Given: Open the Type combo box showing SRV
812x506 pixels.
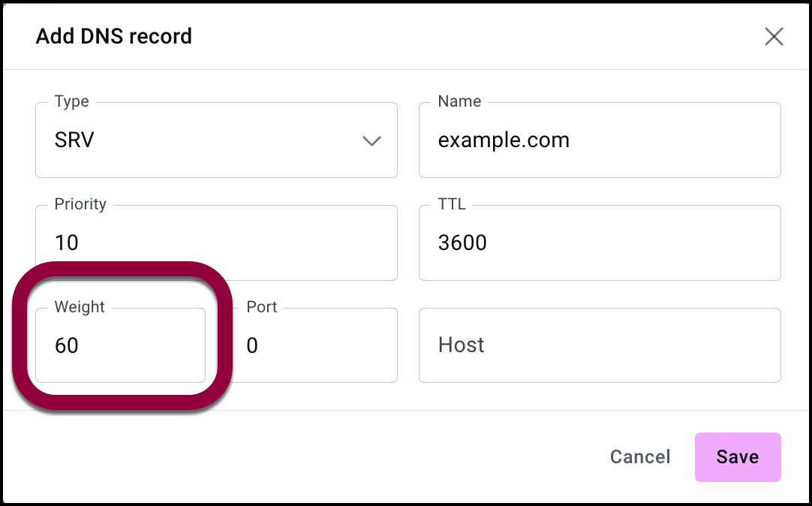Looking at the screenshot, I should 216,140.
